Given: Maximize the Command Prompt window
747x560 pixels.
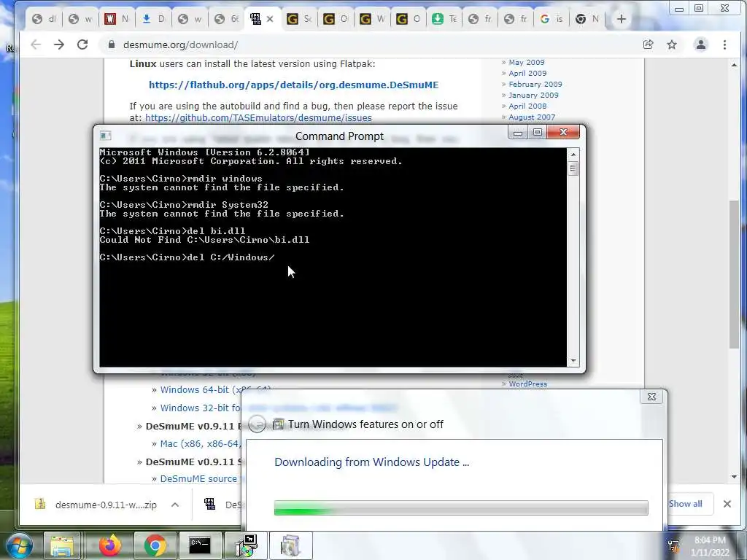Looking at the screenshot, I should click(x=538, y=133).
